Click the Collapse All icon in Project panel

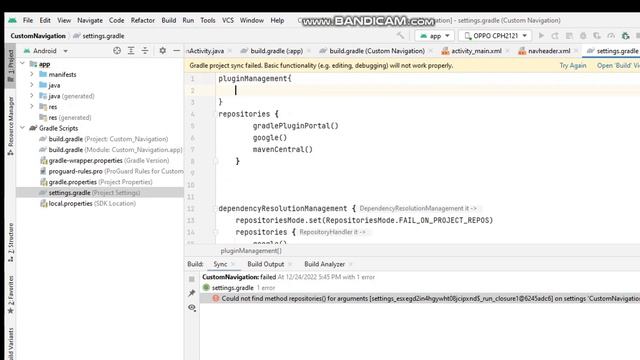pyautogui.click(x=145, y=51)
